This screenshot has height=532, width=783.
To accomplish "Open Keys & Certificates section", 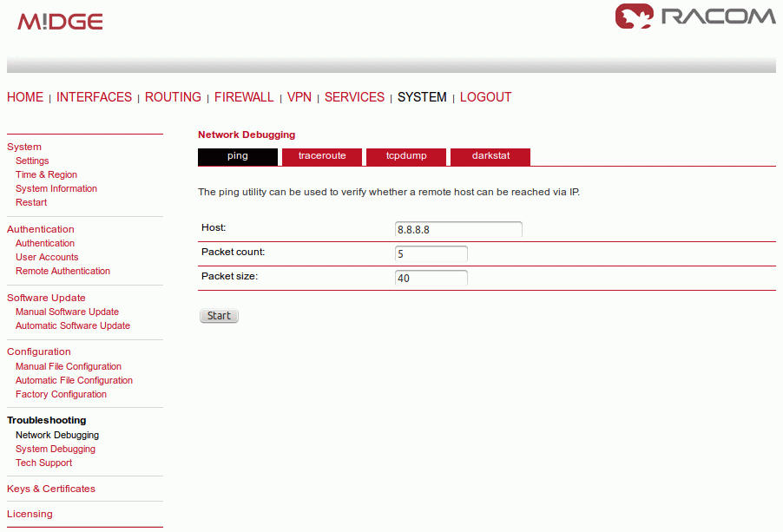I will click(51, 489).
